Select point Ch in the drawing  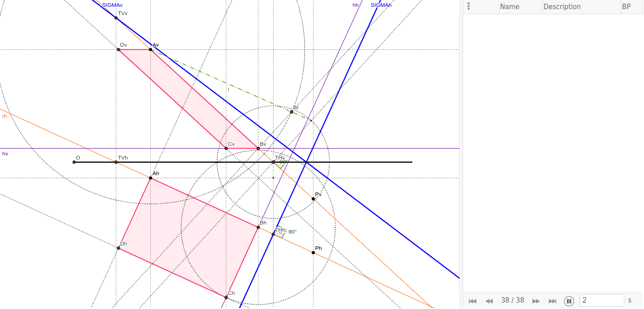[226, 297]
